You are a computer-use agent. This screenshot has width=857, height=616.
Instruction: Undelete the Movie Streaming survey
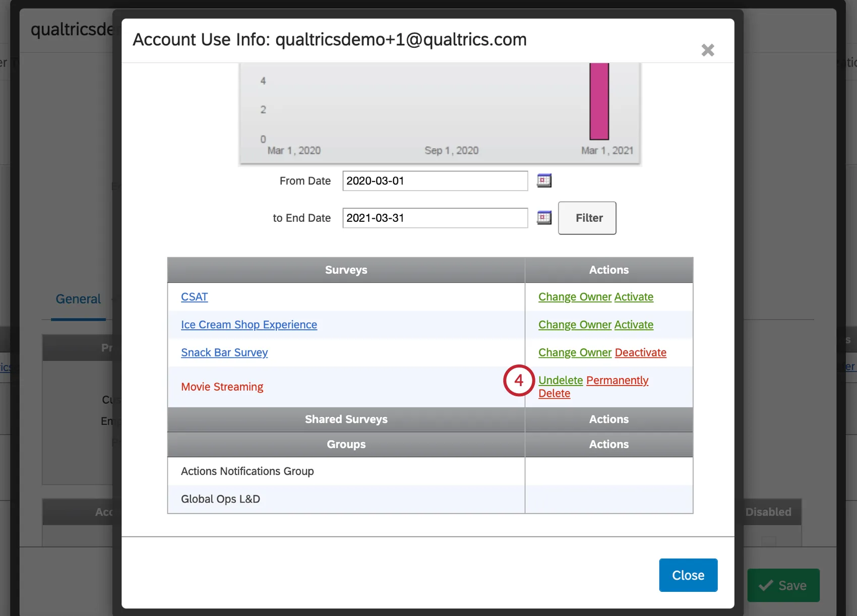pos(561,380)
